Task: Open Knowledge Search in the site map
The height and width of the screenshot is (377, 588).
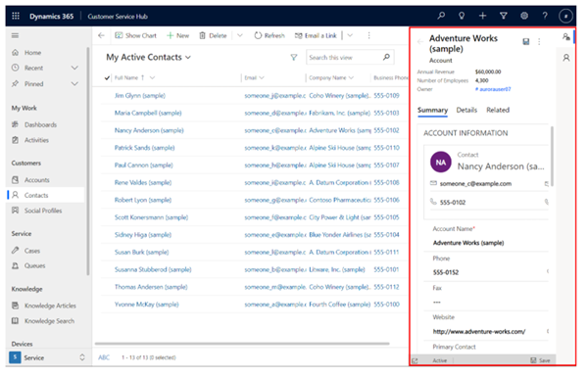Action: [49, 321]
